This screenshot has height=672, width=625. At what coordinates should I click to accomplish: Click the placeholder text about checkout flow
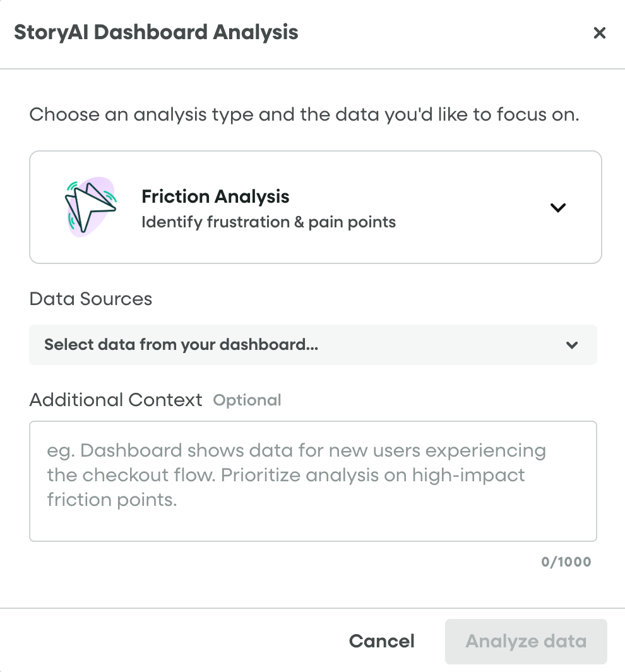(x=297, y=475)
